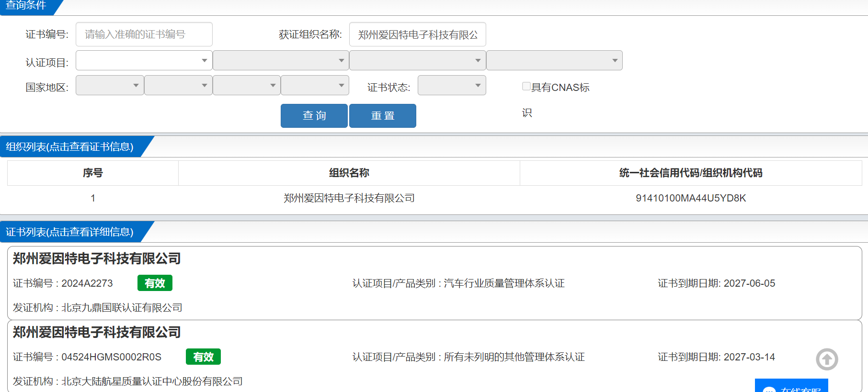Click the 重置 reset button
The image size is (868, 392).
pyautogui.click(x=383, y=116)
